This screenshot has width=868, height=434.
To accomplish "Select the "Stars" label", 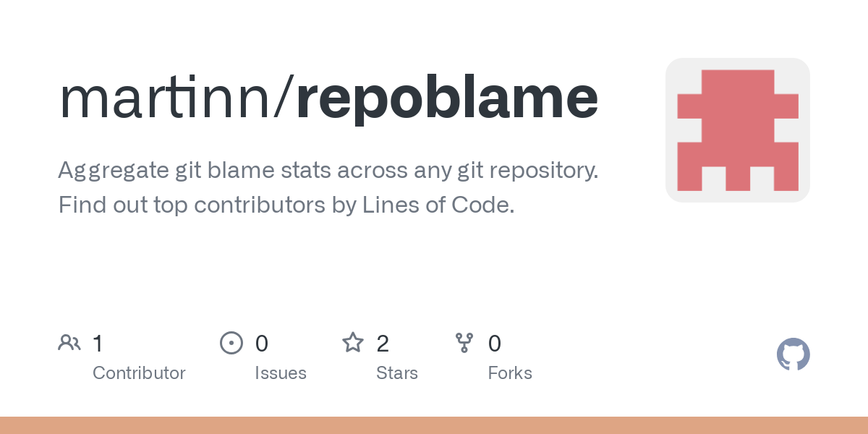I will (397, 373).
